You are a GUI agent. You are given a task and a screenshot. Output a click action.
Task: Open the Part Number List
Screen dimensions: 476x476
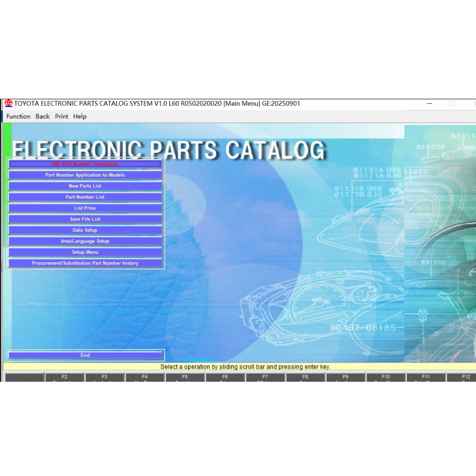[85, 197]
